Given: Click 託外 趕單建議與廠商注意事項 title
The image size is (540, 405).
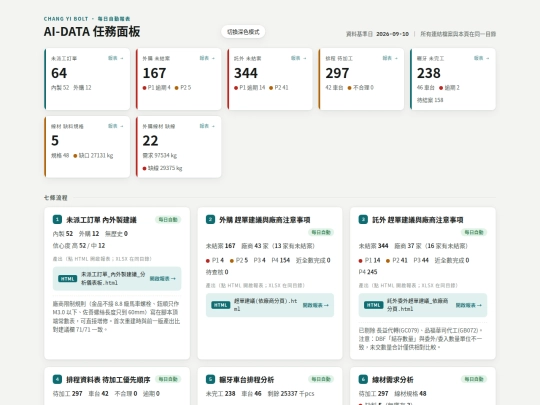Looking at the screenshot, I should click(417, 220).
